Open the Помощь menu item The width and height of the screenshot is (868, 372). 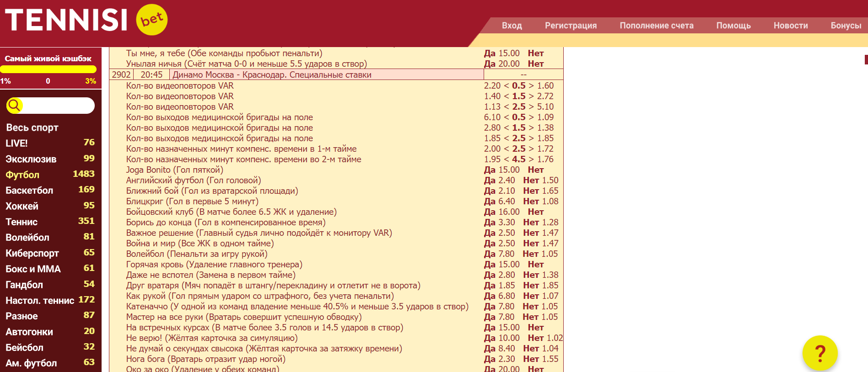click(733, 26)
